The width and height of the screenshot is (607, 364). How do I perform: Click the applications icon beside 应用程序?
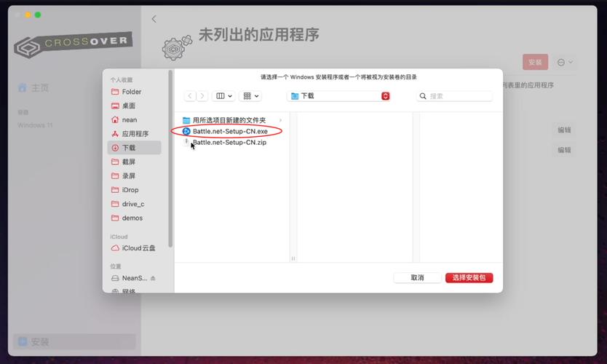(x=115, y=134)
